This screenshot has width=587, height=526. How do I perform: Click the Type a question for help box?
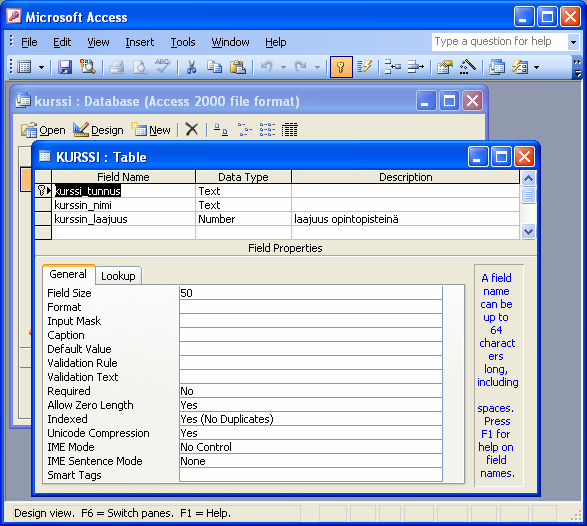point(499,41)
